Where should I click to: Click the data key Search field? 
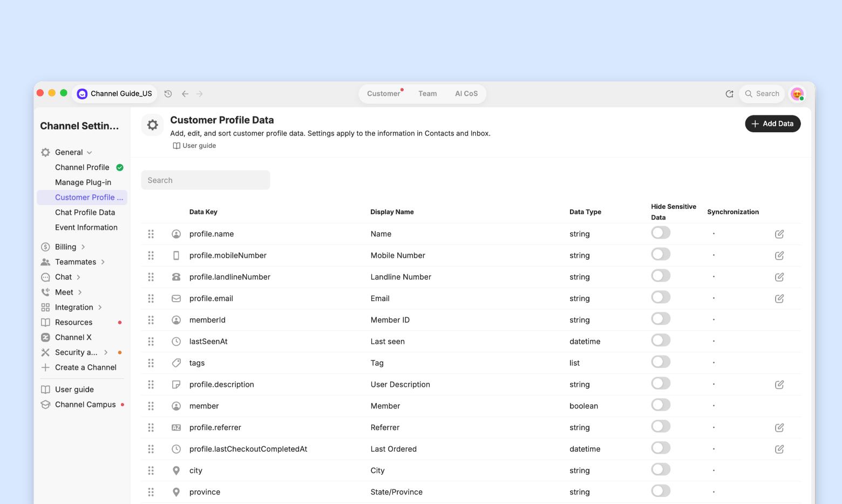pyautogui.click(x=206, y=180)
